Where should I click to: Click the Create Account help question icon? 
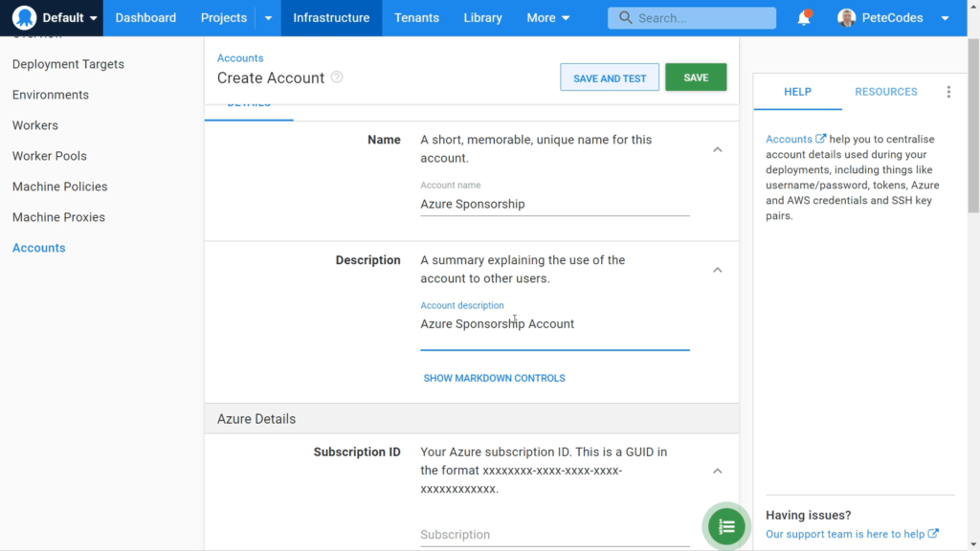337,77
